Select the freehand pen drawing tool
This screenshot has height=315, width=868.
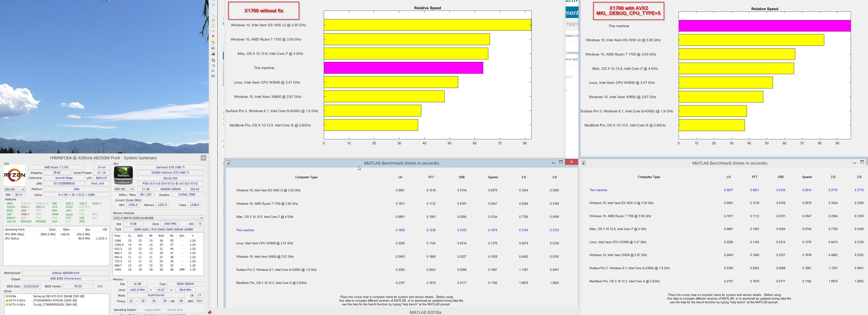coord(213,20)
